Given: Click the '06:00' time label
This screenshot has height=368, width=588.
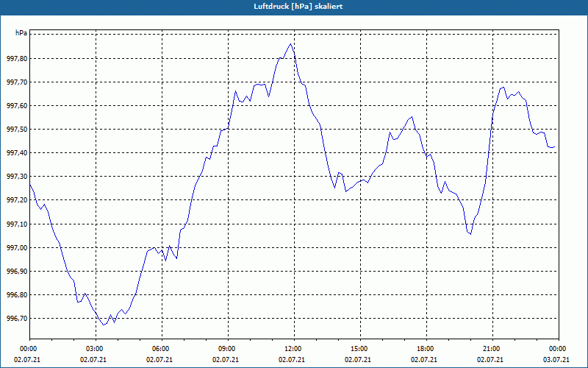Looking at the screenshot, I should coord(159,349).
